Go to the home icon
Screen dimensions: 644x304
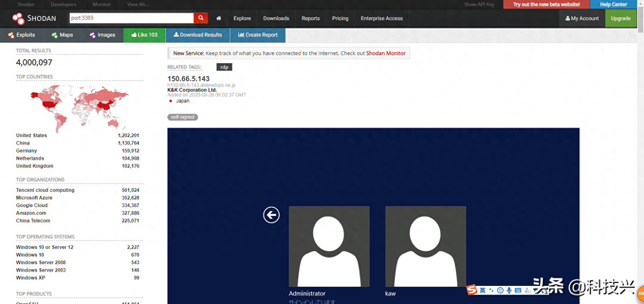click(x=219, y=18)
